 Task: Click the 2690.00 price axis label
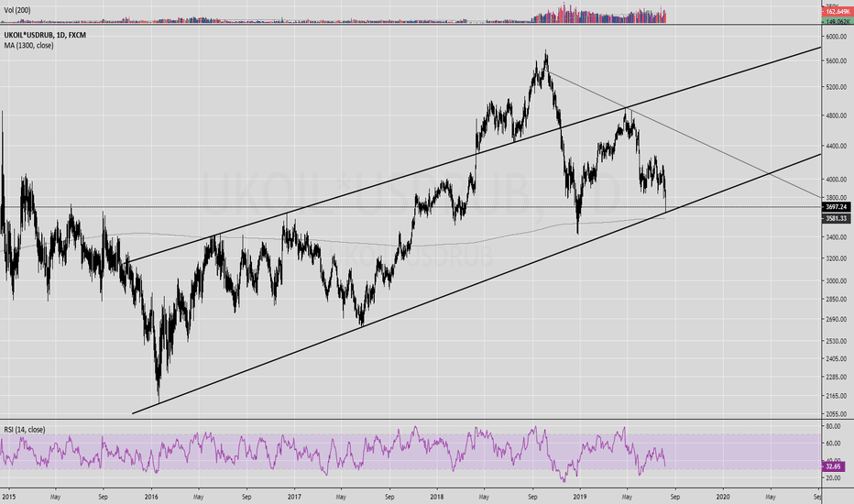click(x=836, y=319)
